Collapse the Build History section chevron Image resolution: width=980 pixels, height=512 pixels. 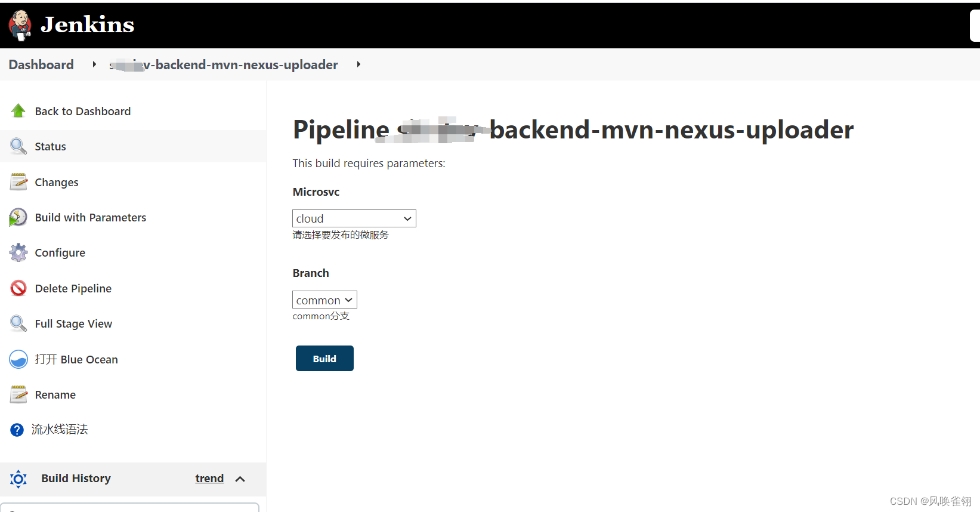click(240, 479)
